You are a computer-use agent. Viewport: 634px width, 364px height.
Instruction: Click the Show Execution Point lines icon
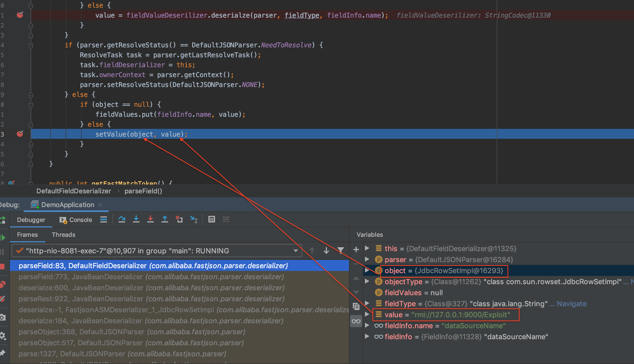104,219
